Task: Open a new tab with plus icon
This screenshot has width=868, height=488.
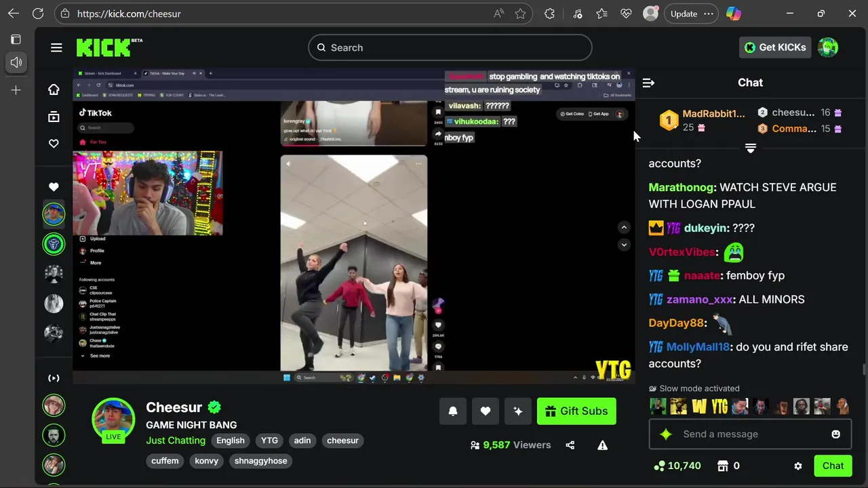Action: 16,89
